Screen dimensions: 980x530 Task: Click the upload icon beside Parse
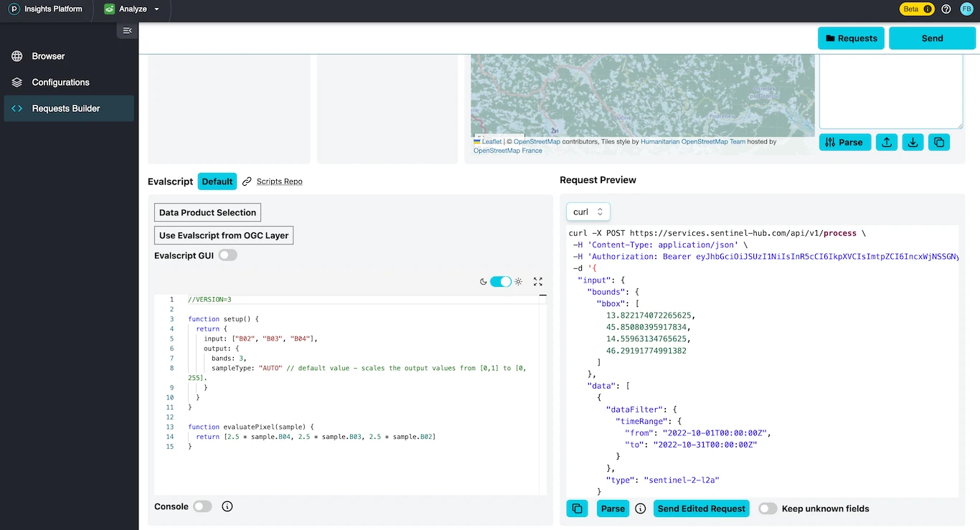[886, 142]
